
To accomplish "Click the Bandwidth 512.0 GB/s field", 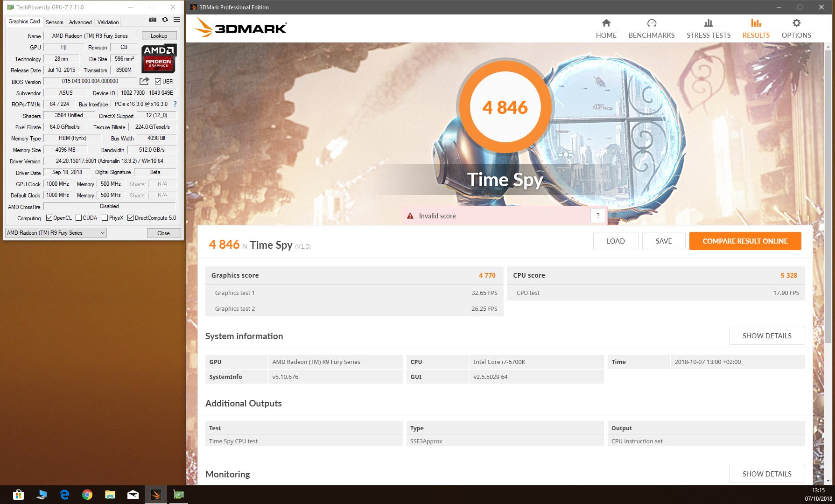I will 152,150.
